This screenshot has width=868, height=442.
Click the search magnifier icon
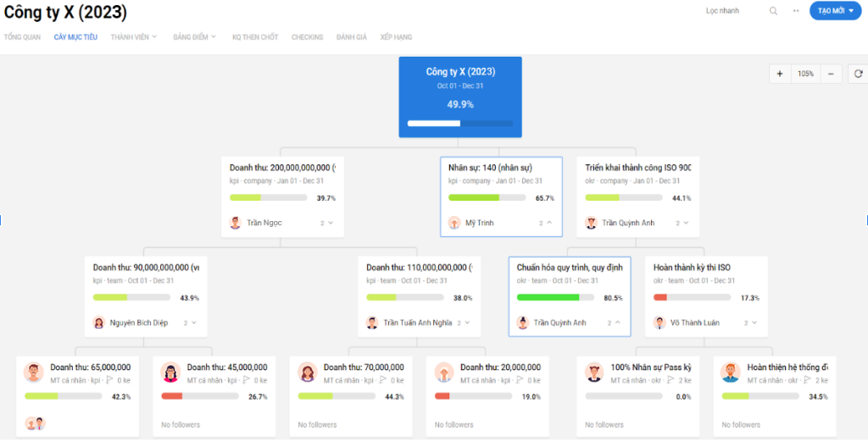[772, 11]
